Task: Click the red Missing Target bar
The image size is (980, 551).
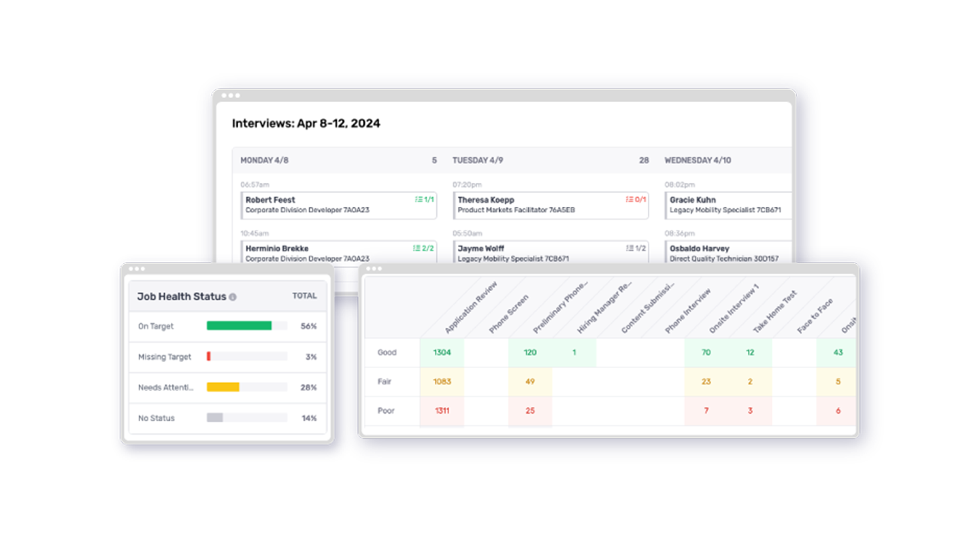Action: (x=209, y=356)
